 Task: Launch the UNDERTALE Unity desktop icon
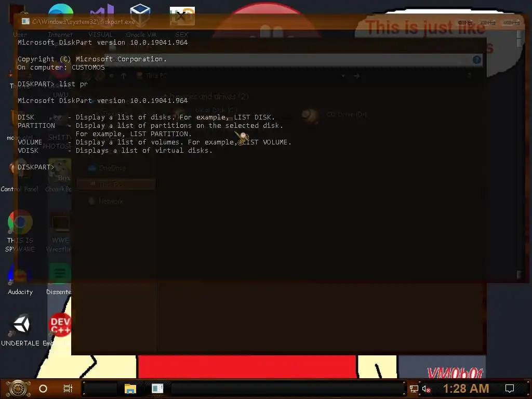20,330
